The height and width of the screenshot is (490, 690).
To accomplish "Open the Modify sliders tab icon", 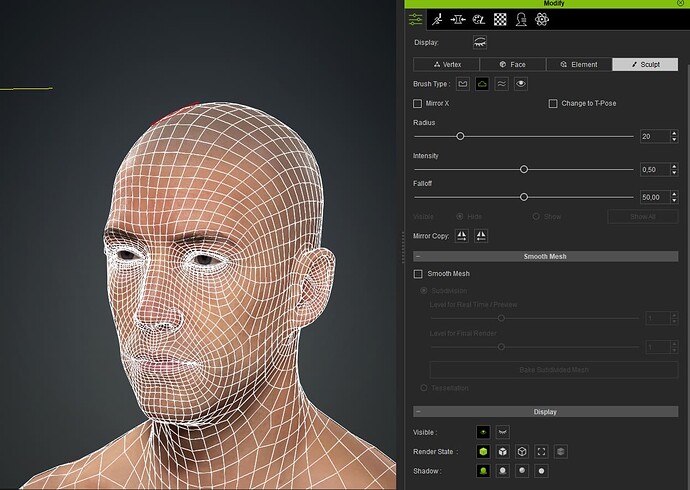I will pyautogui.click(x=415, y=19).
